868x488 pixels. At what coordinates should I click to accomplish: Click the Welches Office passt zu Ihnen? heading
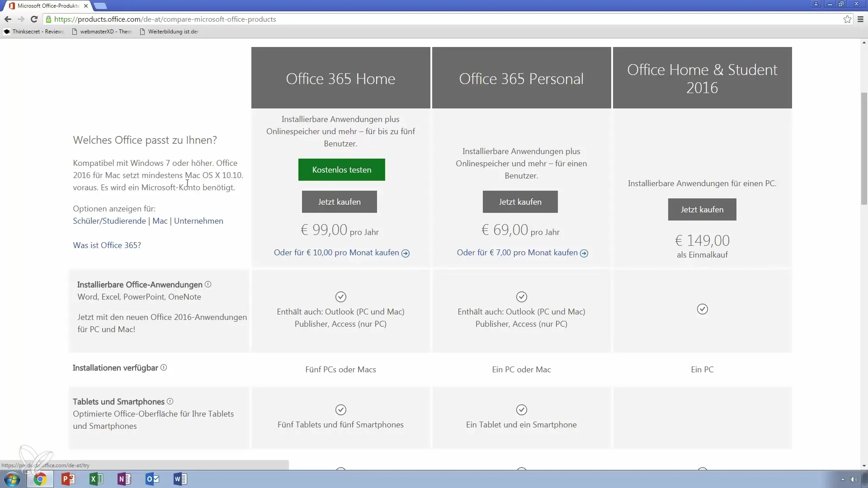[x=145, y=140]
